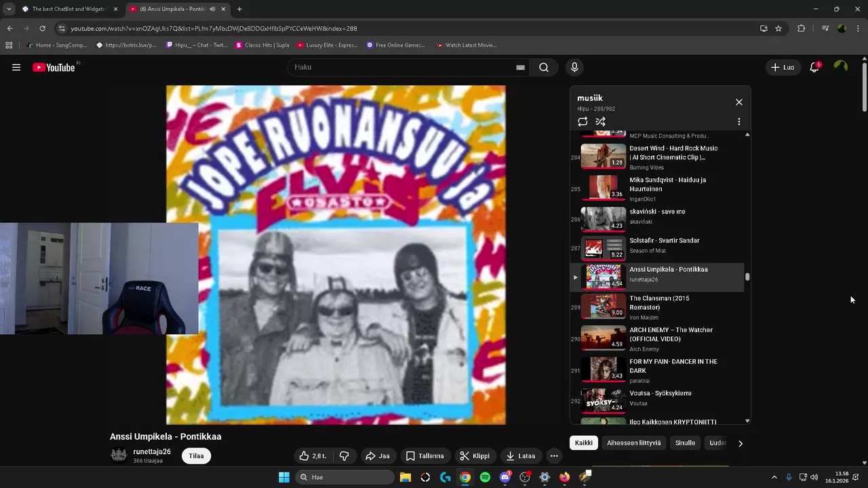
Task: Open Chrome media controls icon
Action: tap(825, 28)
